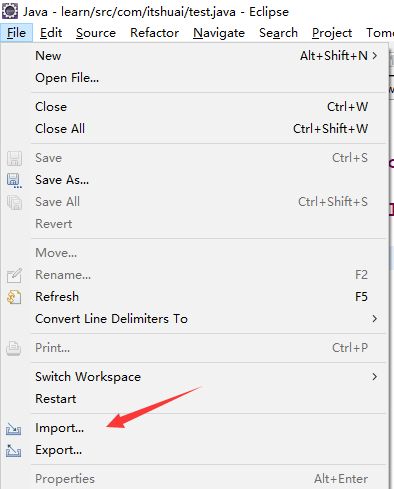
Task: Click the Export icon beside Export entry
Action: [x=14, y=451]
